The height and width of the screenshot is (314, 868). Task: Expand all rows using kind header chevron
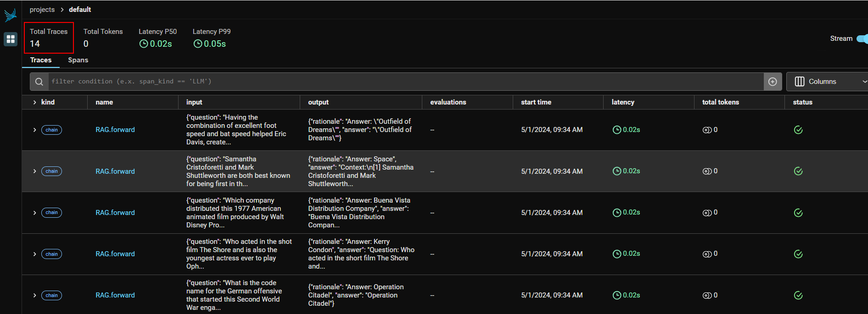click(34, 102)
